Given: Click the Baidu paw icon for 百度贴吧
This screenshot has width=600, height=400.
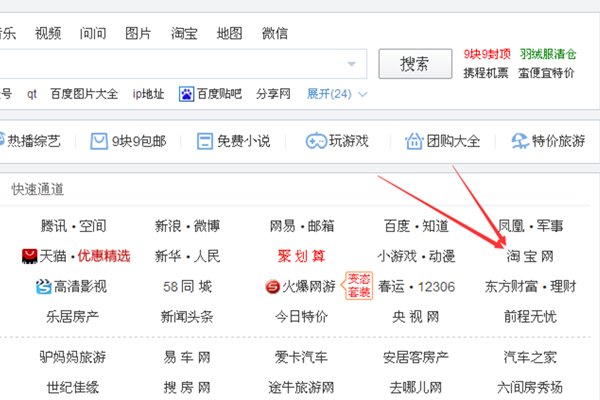Looking at the screenshot, I should click(x=186, y=94).
